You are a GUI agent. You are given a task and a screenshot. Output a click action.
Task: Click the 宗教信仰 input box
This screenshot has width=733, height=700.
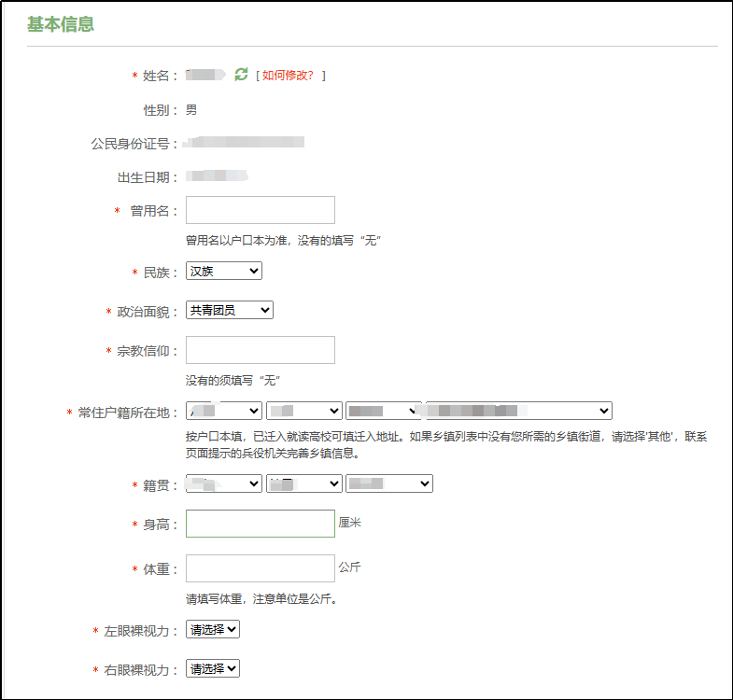tap(261, 350)
